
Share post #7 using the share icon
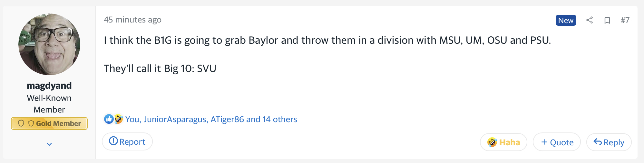pos(590,20)
